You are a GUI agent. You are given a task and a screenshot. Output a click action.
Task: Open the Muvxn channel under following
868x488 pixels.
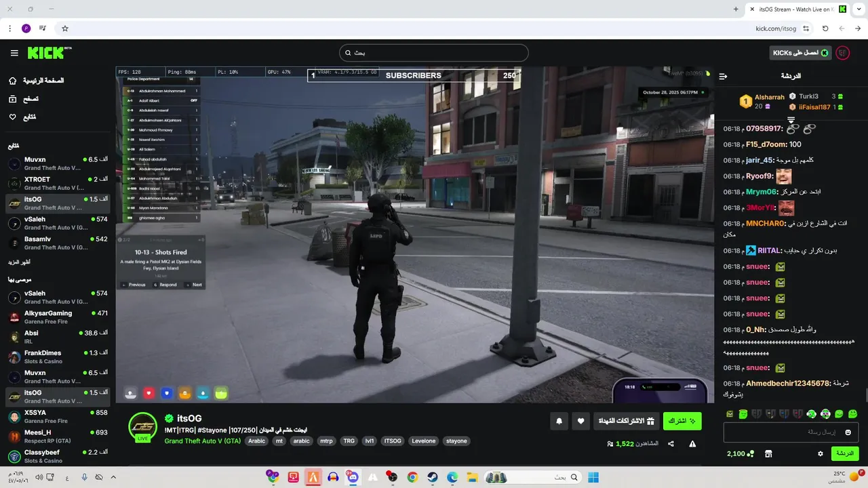point(58,164)
